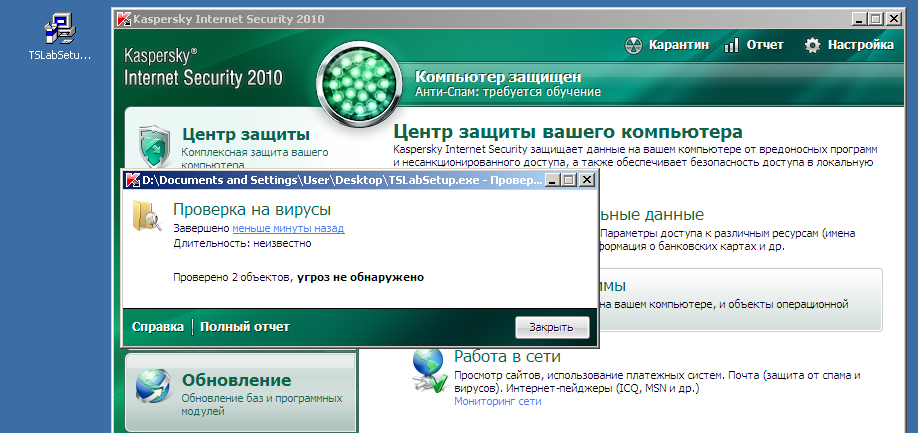Maximize the scan dialog window
Screen dimensions: 918x433
[x=568, y=180]
